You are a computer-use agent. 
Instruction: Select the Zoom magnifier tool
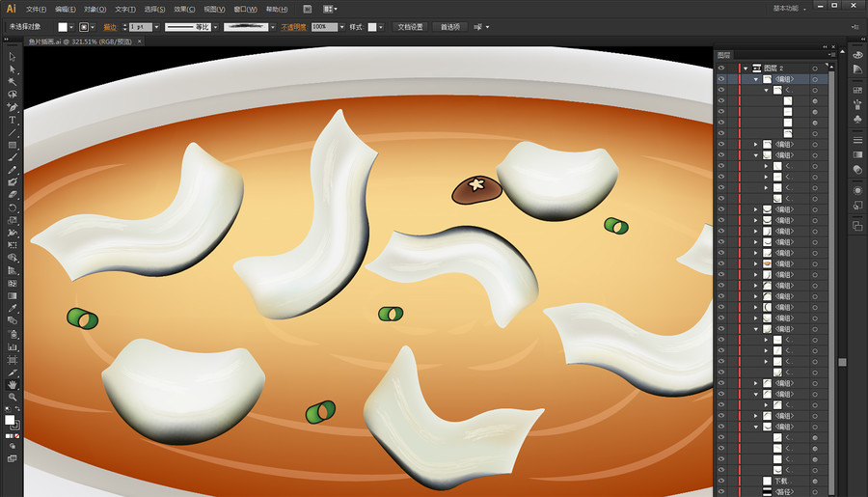(13, 398)
